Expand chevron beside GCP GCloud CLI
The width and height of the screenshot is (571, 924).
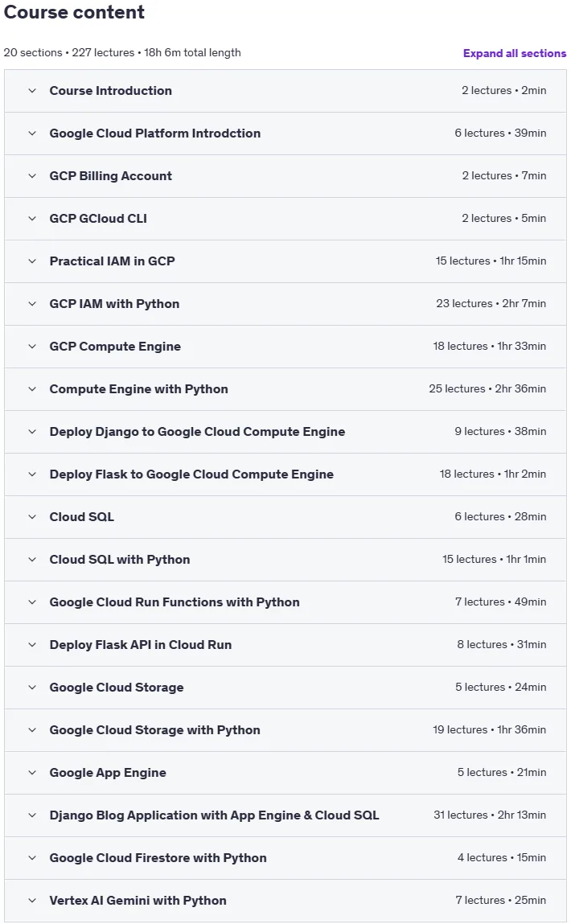[x=32, y=219]
